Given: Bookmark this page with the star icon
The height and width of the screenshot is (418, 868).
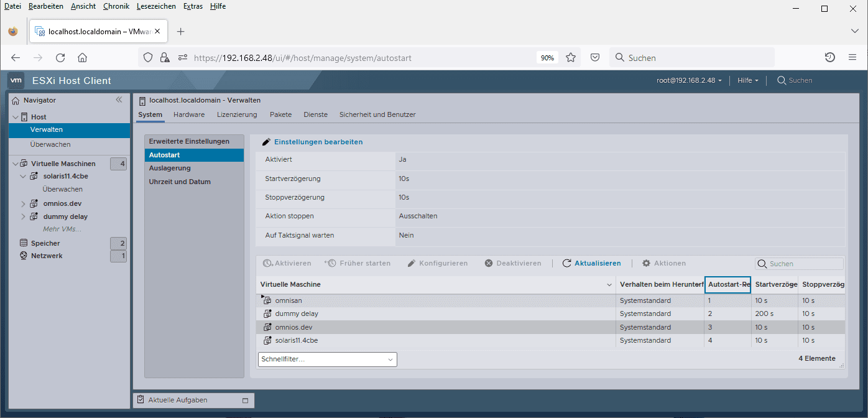Looking at the screenshot, I should 570,58.
